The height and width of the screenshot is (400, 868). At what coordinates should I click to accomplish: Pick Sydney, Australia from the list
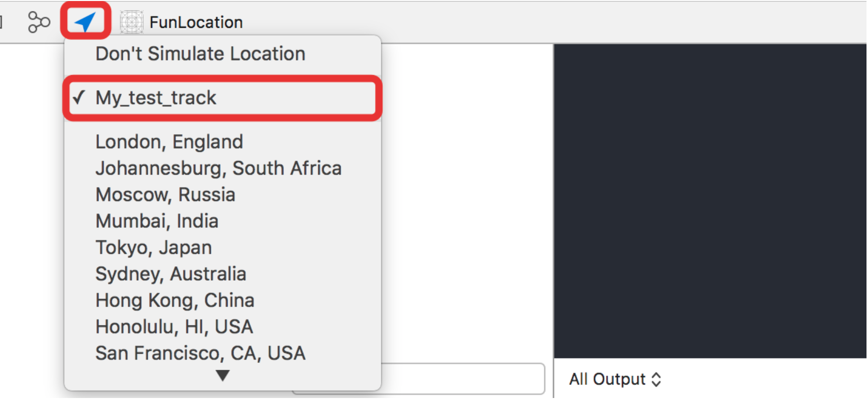point(171,274)
